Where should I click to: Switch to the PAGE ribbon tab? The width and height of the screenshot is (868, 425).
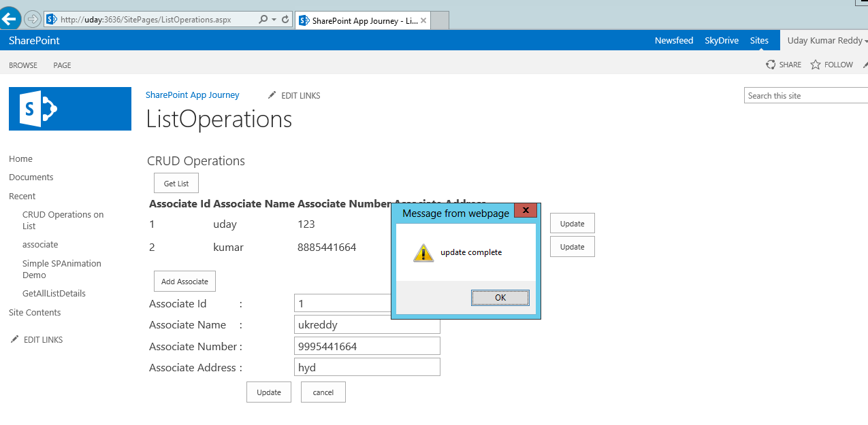[62, 65]
